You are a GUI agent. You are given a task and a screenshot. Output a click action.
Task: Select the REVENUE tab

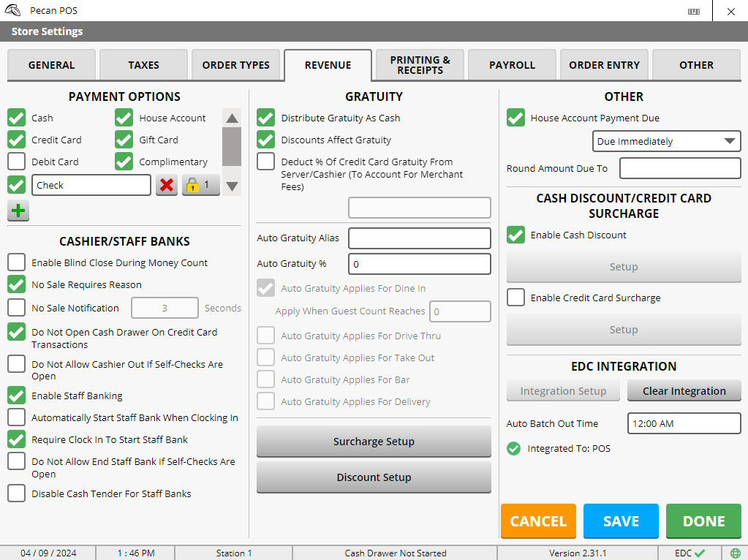328,65
